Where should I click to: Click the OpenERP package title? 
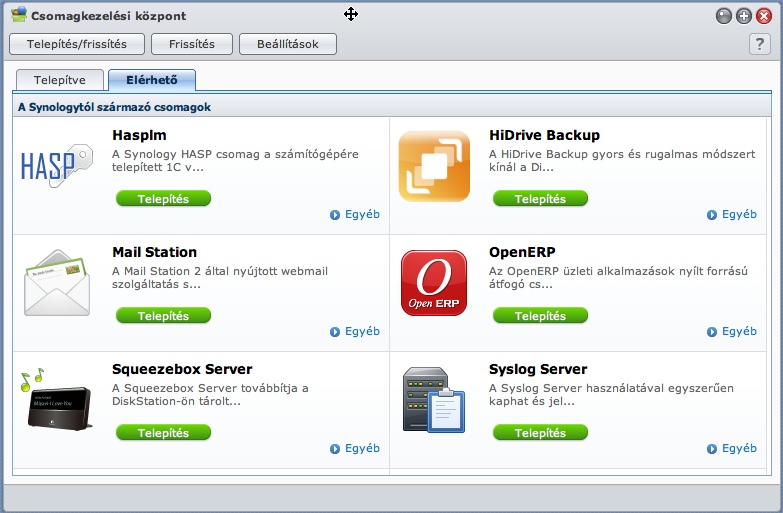click(x=522, y=252)
